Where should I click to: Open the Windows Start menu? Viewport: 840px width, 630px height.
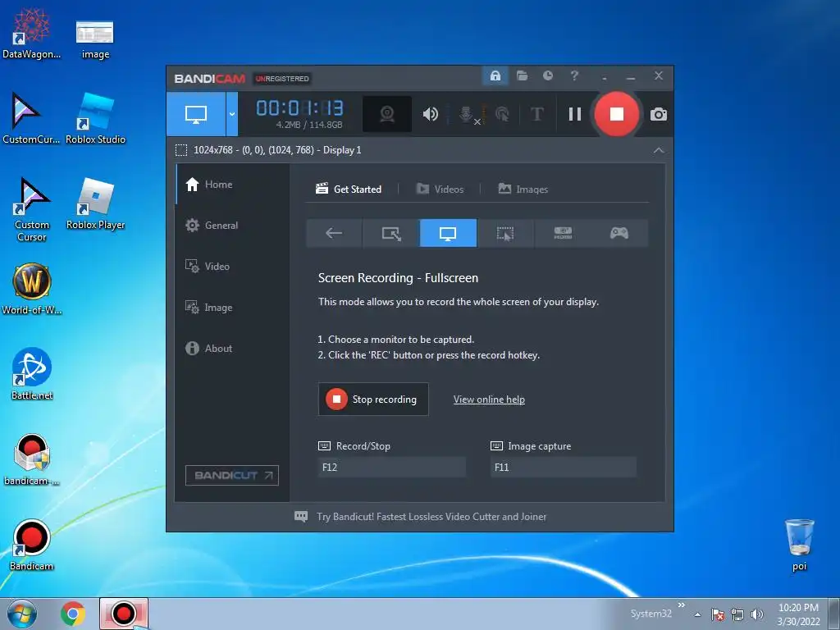tap(22, 614)
